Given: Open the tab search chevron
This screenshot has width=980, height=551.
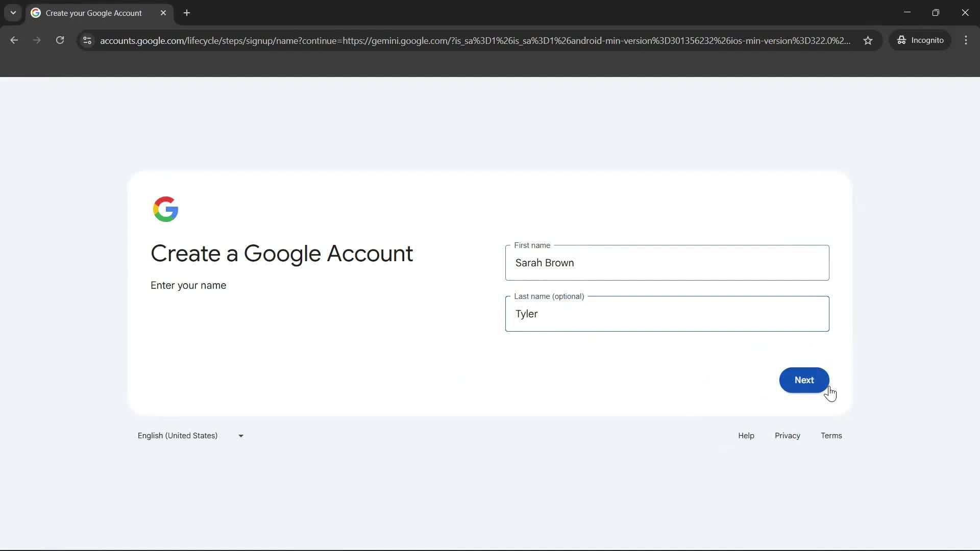Looking at the screenshot, I should pos(13,13).
